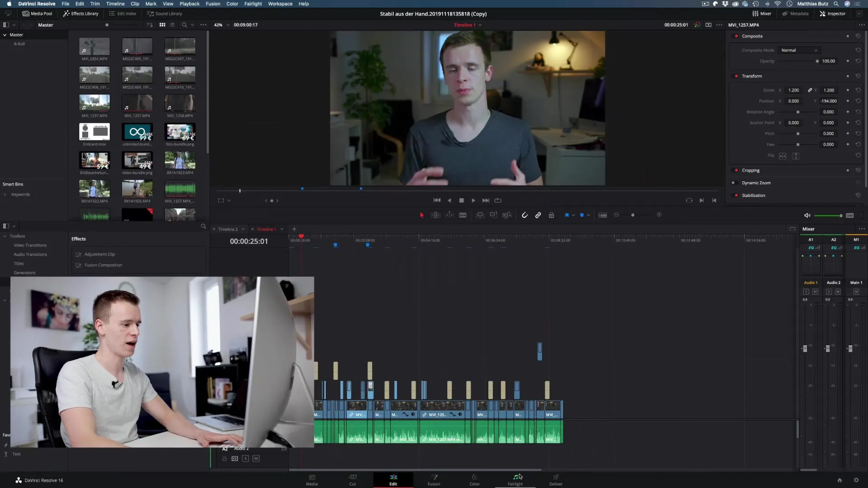Toggle linked selection chain icon
868x488 pixels.
(x=538, y=215)
